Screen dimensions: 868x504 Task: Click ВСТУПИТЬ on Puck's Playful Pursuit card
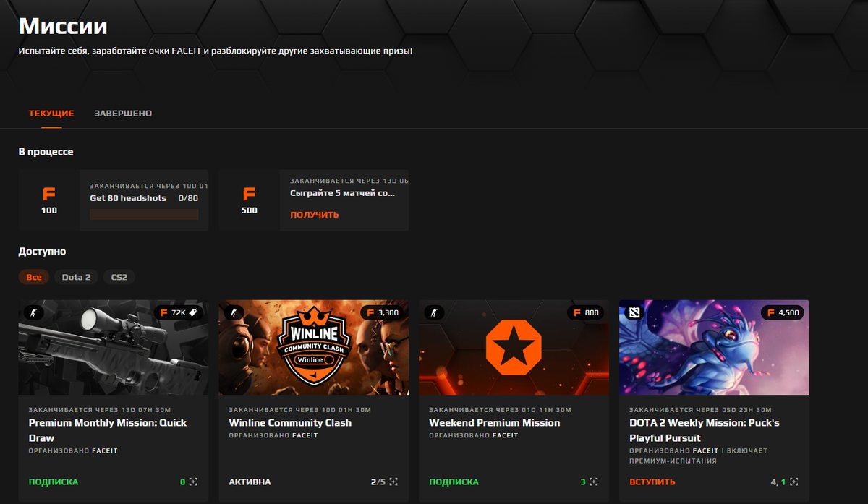[652, 482]
